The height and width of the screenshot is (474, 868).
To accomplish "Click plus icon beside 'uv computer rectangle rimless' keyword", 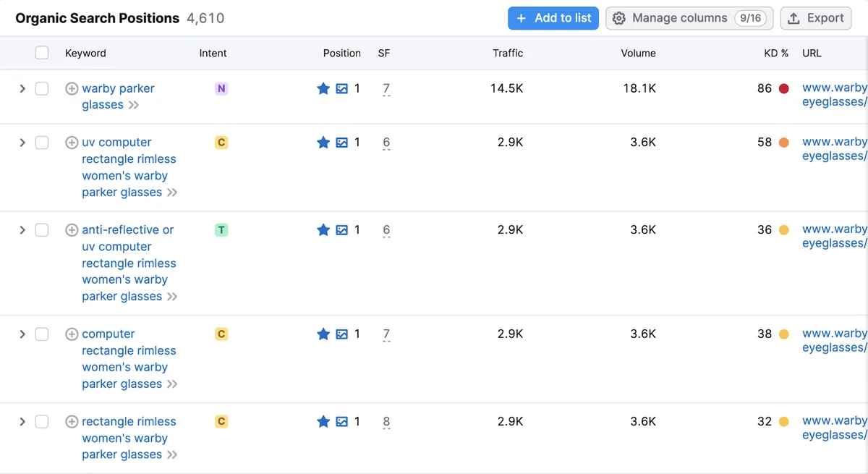I will (x=72, y=143).
